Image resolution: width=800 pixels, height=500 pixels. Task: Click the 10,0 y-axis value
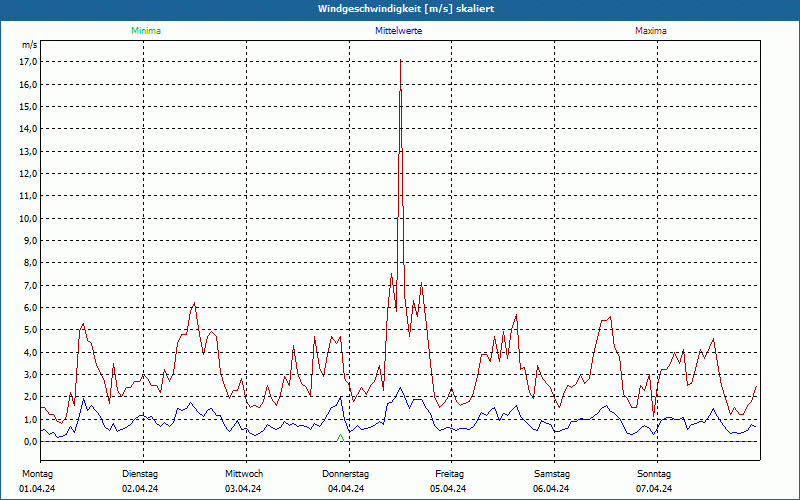tap(29, 218)
